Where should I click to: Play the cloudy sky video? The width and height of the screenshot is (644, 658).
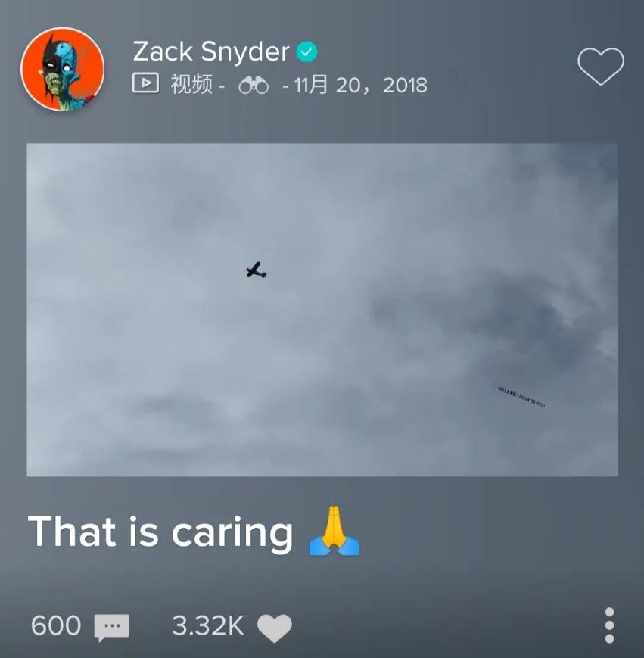[322, 310]
